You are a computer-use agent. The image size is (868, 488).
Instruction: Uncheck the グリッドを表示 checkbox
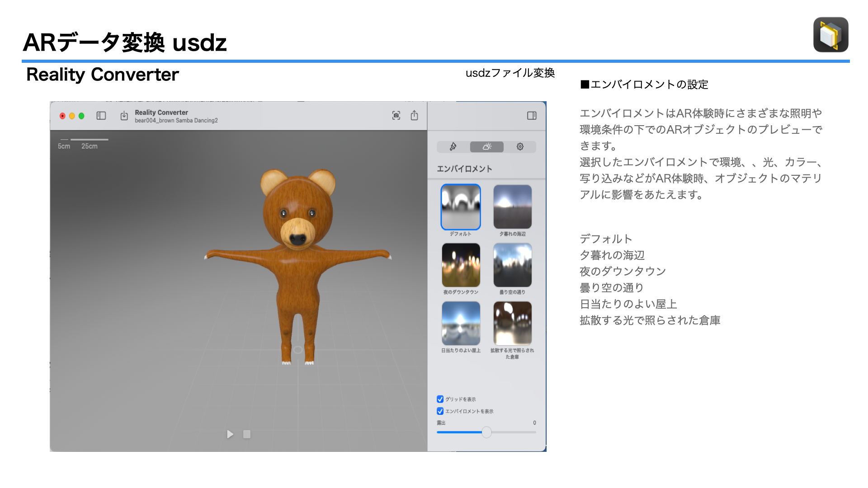[x=440, y=399]
